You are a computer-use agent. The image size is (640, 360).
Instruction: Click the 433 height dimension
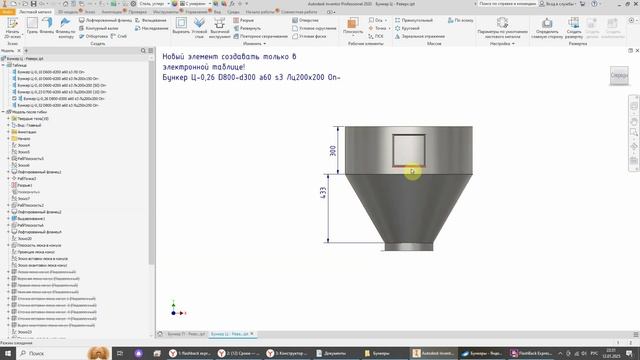coord(323,193)
